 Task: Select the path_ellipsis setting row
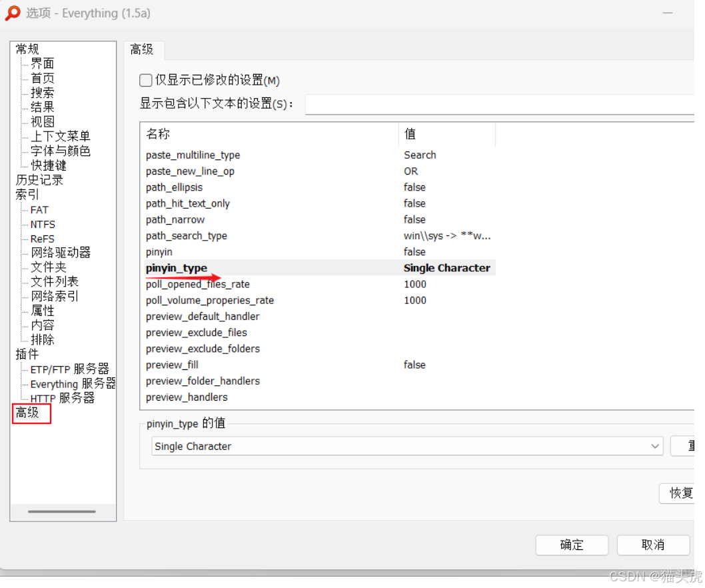(320, 187)
